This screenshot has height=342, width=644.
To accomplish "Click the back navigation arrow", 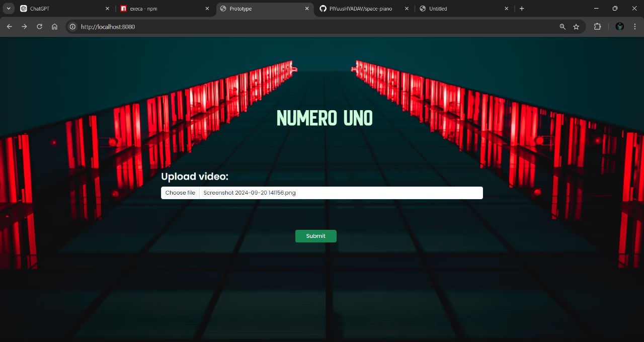I will tap(9, 27).
